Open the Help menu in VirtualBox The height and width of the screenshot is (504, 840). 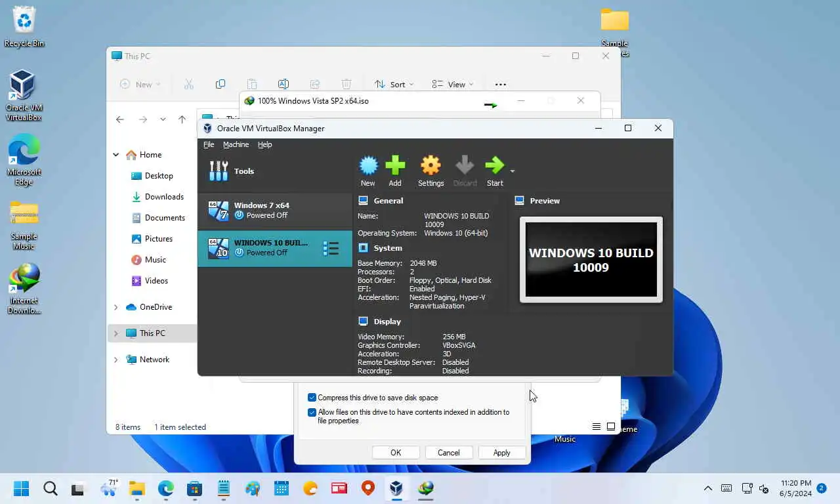[264, 144]
